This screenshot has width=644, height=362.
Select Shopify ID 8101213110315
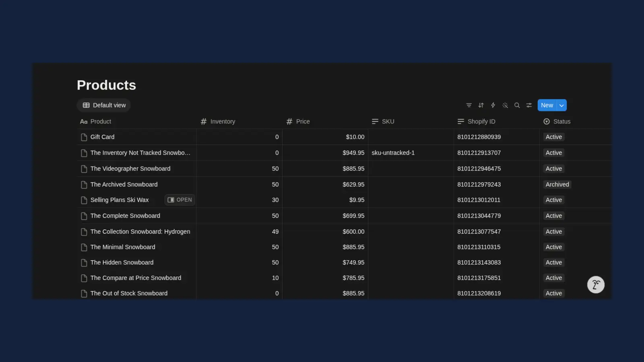[497, 247]
